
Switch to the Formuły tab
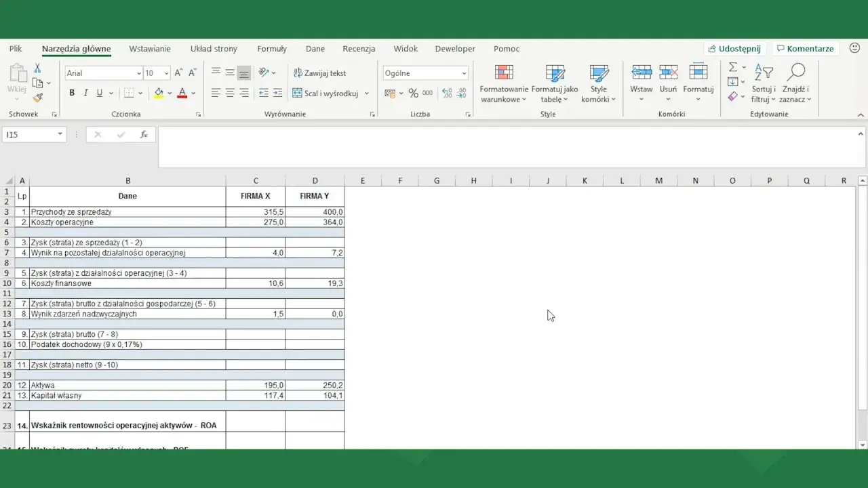pos(272,49)
